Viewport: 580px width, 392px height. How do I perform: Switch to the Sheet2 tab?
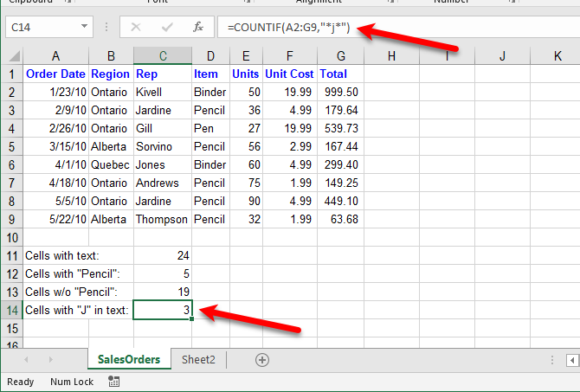point(198,360)
